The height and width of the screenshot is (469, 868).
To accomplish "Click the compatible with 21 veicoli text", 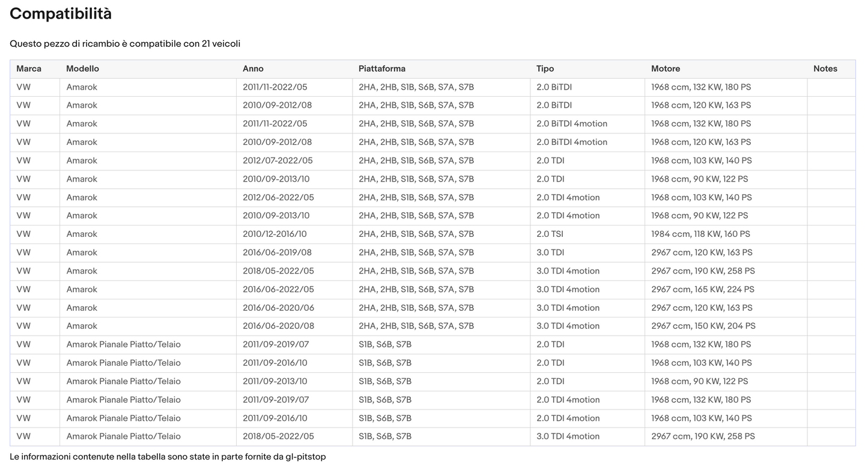I will click(125, 44).
